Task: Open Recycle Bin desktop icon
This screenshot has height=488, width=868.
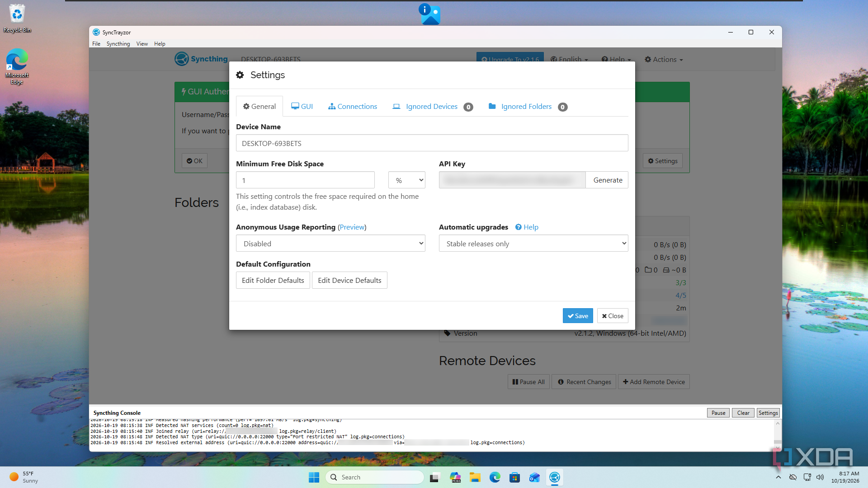Action: pos(17,19)
